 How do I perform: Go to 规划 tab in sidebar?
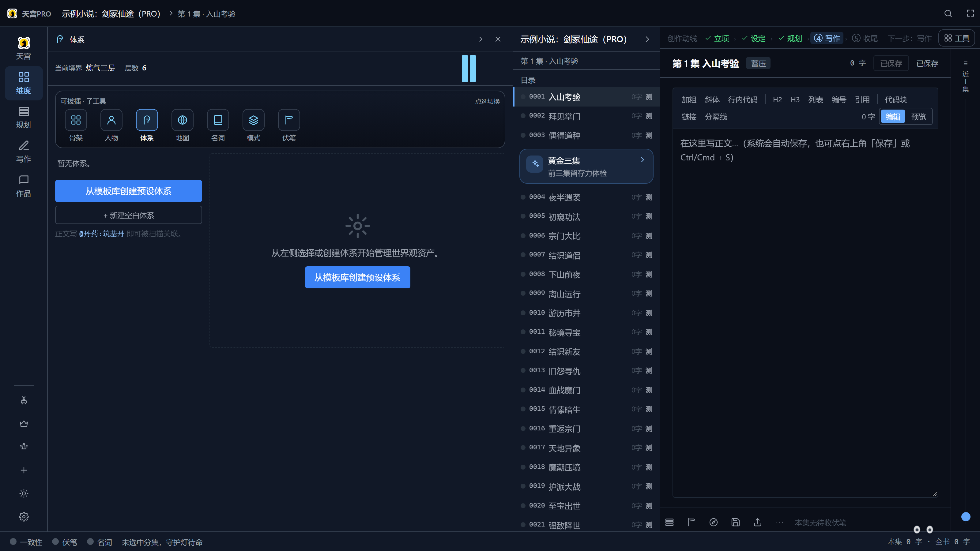click(x=24, y=118)
